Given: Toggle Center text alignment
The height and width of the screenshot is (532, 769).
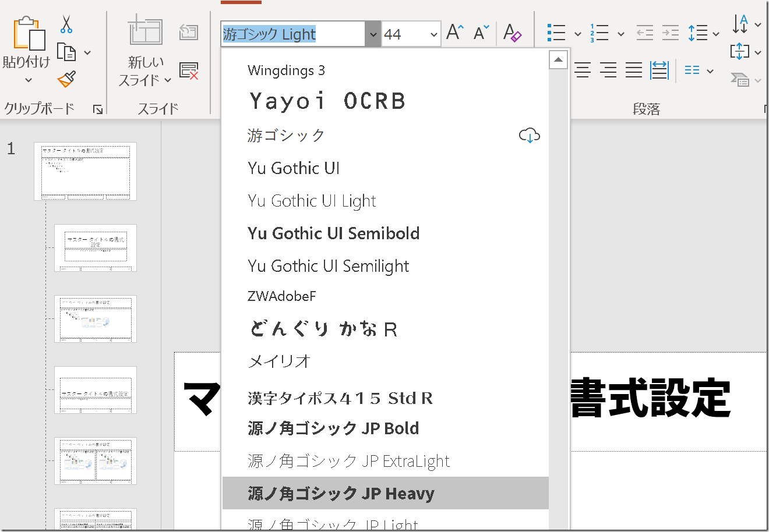Looking at the screenshot, I should coord(583,70).
